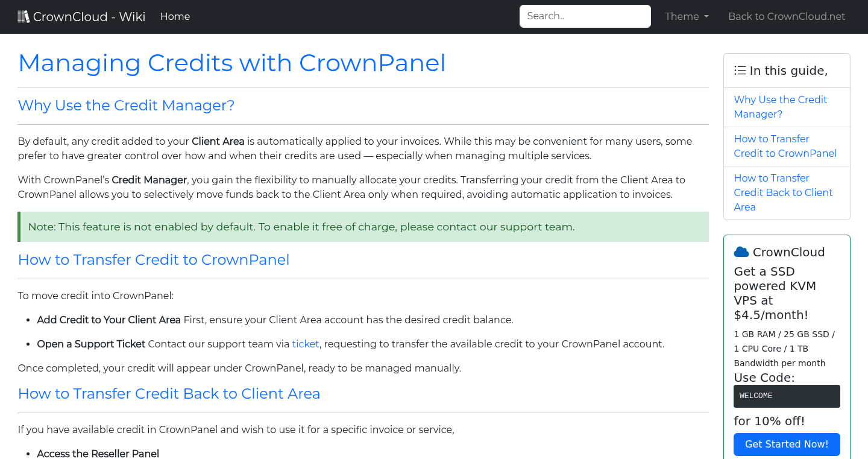Screen dimensions: 868x459
Task: Click the WELCOME promo code box
Action: tap(787, 396)
